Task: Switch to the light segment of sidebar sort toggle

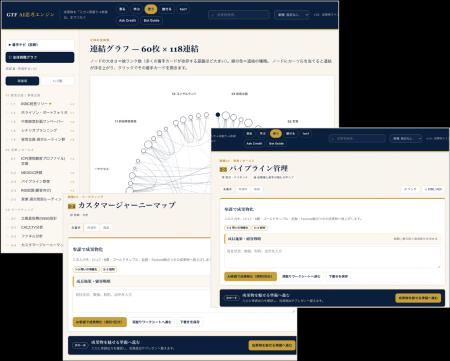Action: point(57,81)
